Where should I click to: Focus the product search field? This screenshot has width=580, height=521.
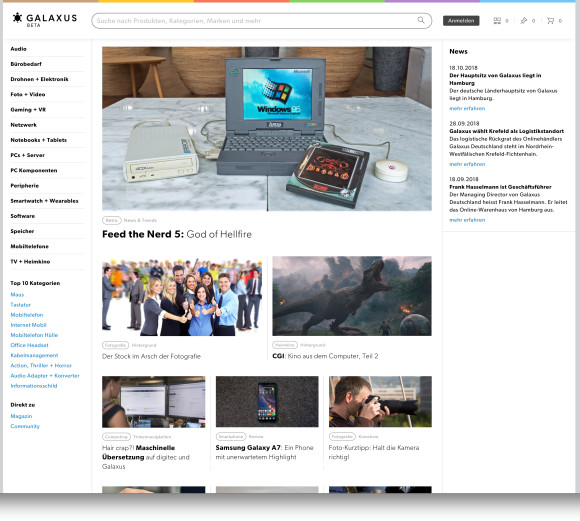pos(262,21)
